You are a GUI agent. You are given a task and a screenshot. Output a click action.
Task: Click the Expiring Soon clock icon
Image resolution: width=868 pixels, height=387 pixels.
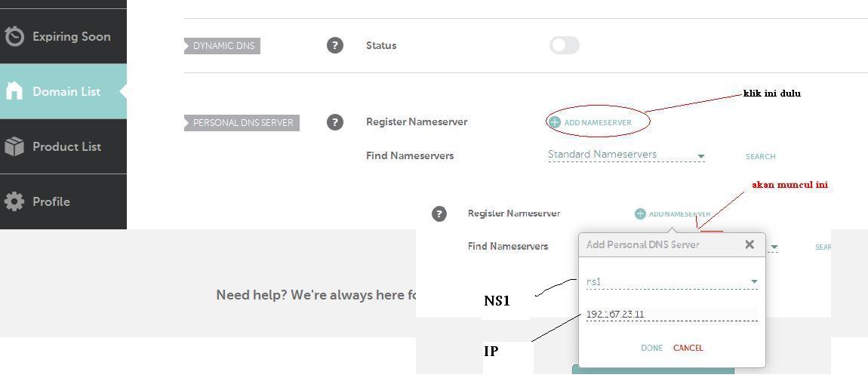click(x=14, y=36)
